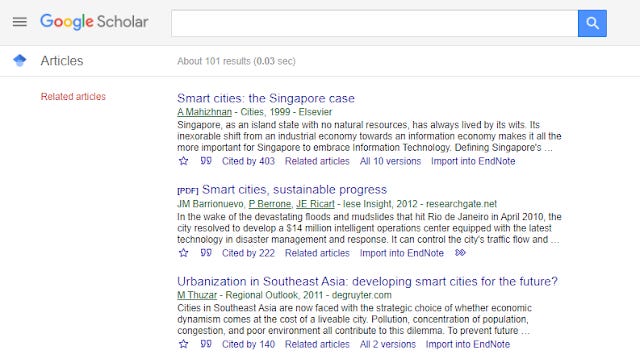Import Urbanization result into EndNote
This screenshot has height=363, width=640.
click(x=468, y=344)
